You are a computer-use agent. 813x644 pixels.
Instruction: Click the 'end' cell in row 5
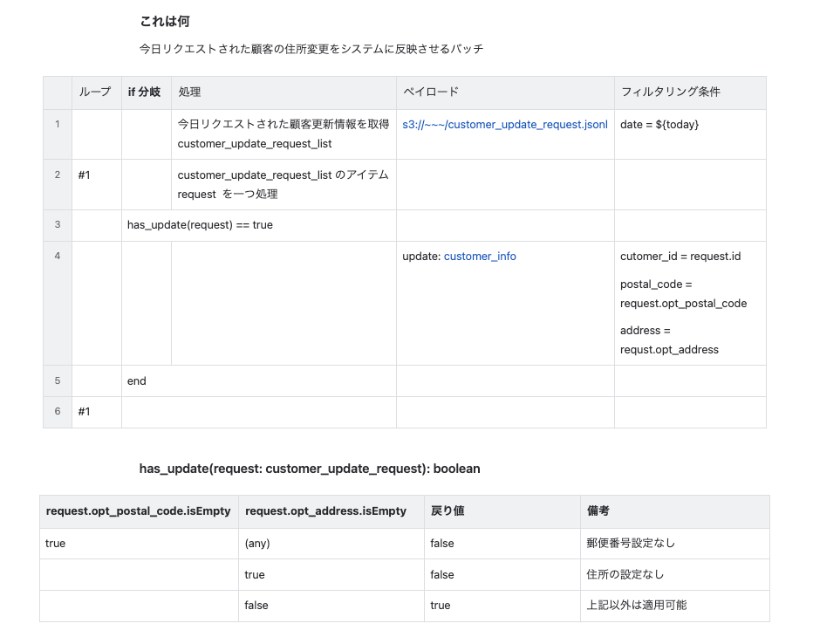click(x=259, y=381)
